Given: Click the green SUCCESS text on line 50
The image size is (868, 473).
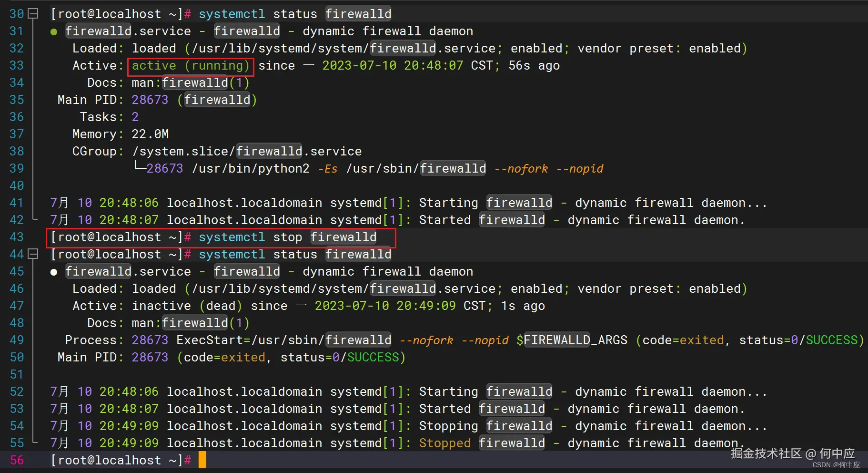Looking at the screenshot, I should [x=373, y=357].
